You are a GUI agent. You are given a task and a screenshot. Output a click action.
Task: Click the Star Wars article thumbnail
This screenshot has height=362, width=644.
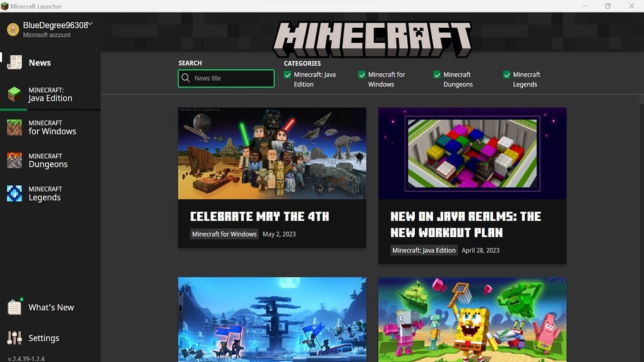pos(272,153)
